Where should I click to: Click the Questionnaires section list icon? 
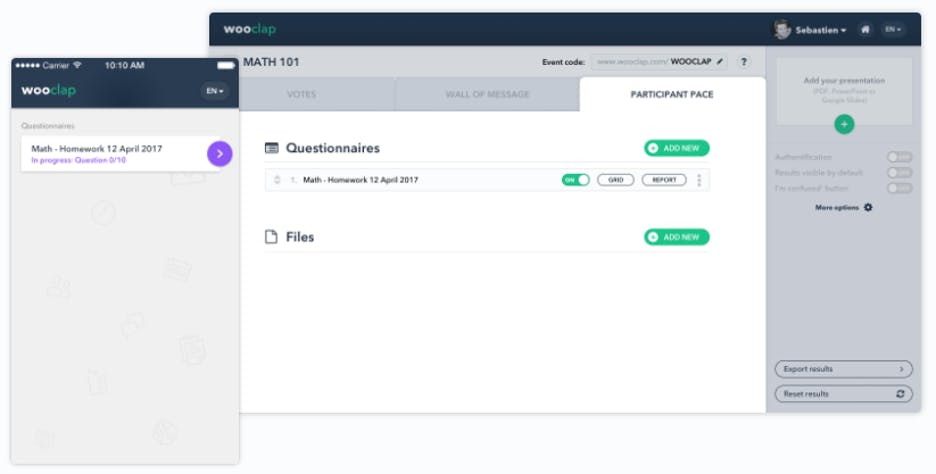pyautogui.click(x=272, y=148)
